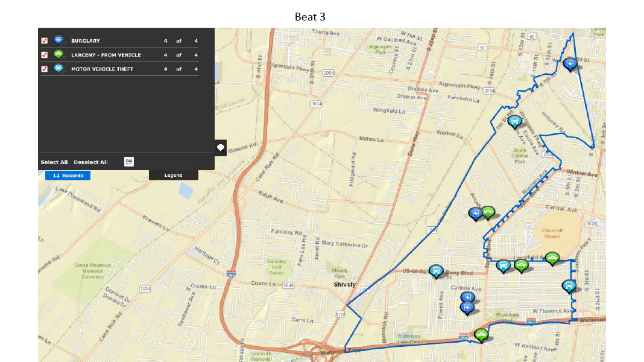The width and height of the screenshot is (644, 362).
Task: Click the Shively city label on the map
Action: click(x=346, y=284)
